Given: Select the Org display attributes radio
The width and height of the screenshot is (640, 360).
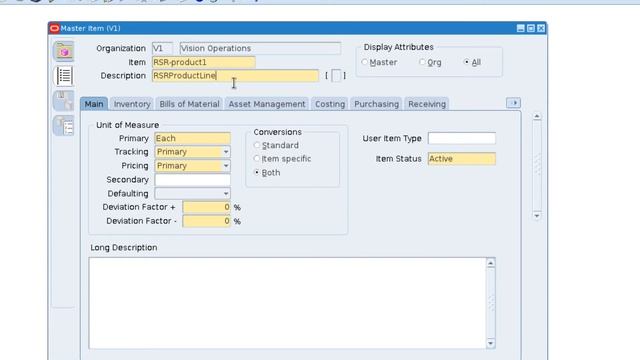Looking at the screenshot, I should tap(422, 62).
